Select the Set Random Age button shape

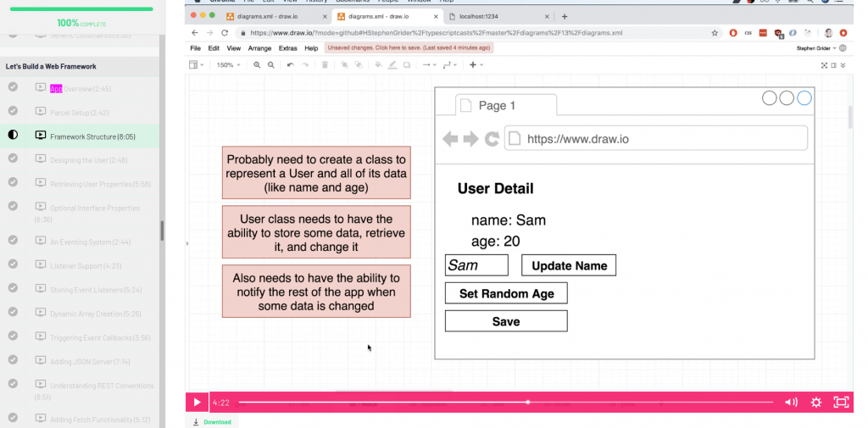506,293
